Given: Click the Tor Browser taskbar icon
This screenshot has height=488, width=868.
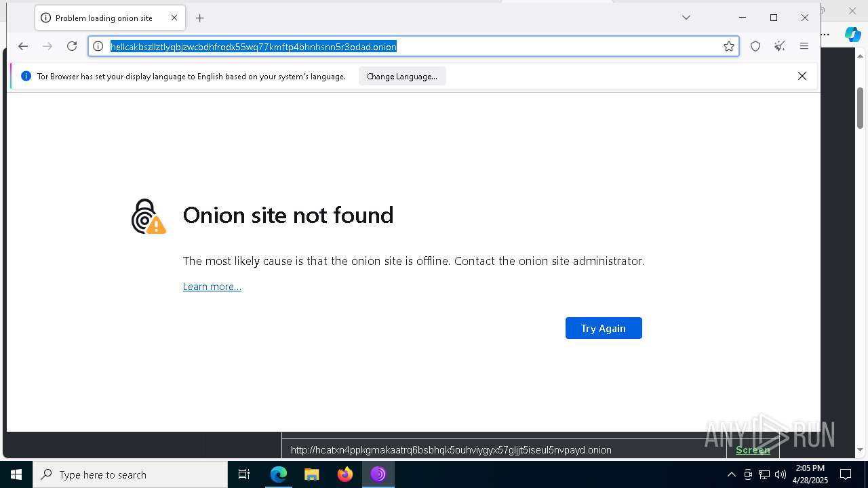Looking at the screenshot, I should tap(378, 474).
